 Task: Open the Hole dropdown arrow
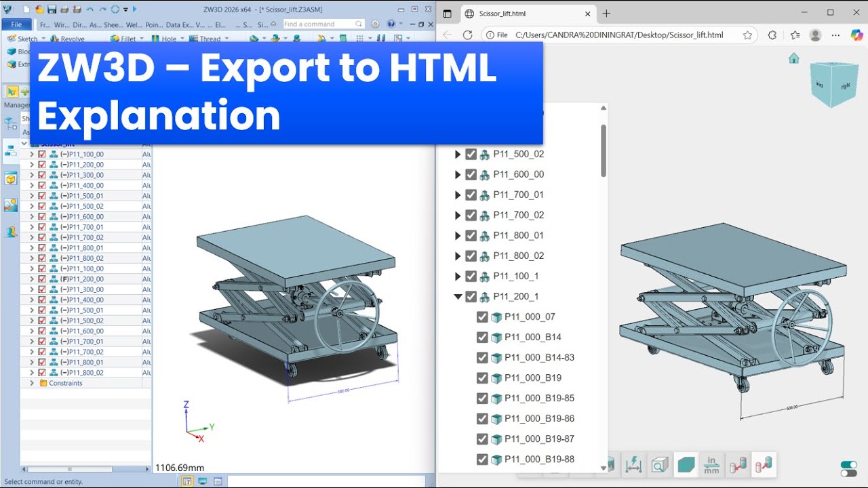(183, 39)
